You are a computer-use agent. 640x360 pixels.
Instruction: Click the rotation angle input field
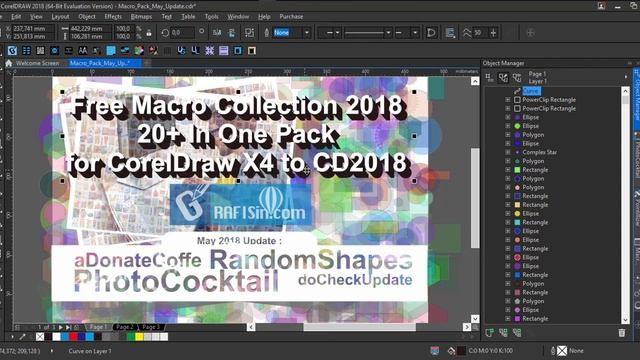[x=182, y=33]
